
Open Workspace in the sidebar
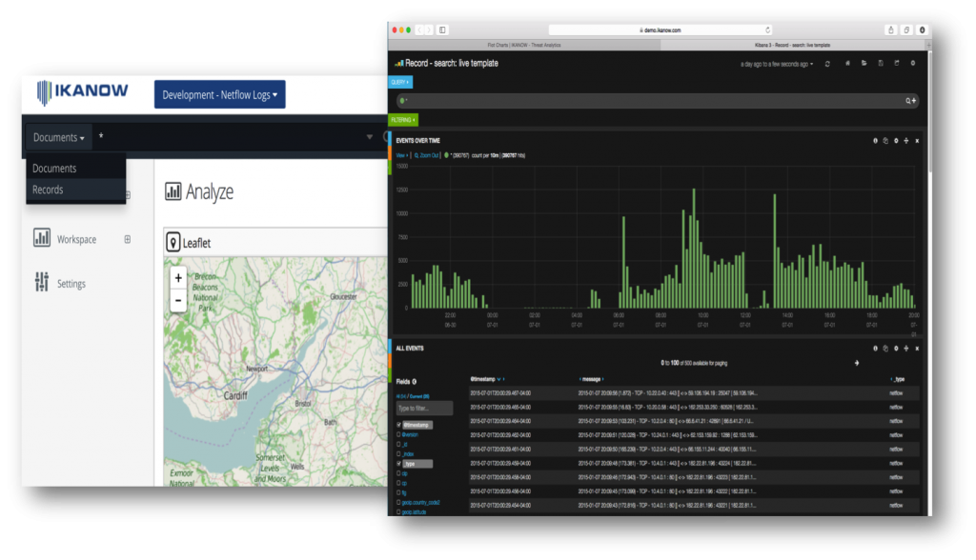(76, 240)
